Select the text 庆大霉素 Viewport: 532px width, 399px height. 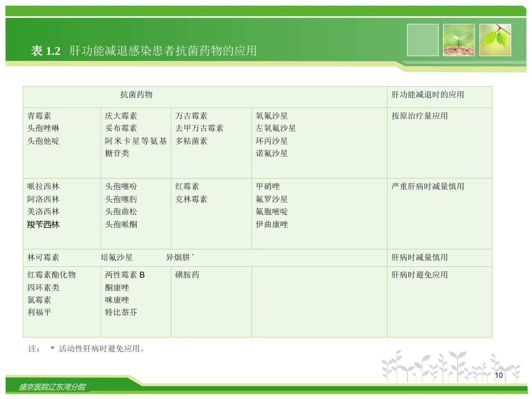121,116
